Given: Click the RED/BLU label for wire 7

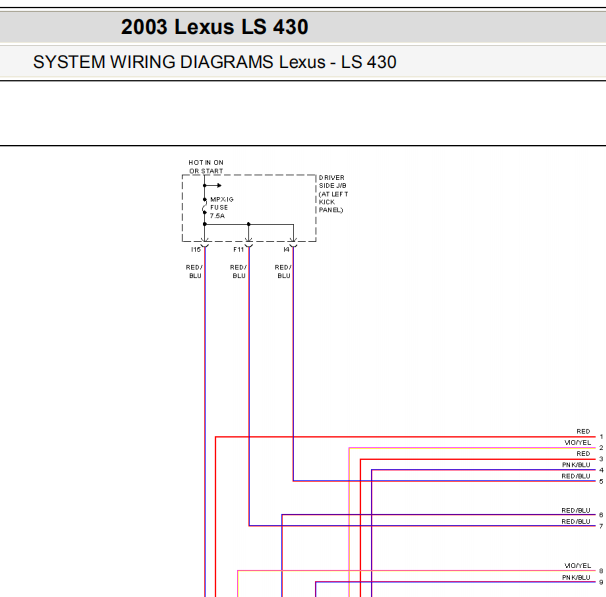Looking at the screenshot, I should (576, 522).
